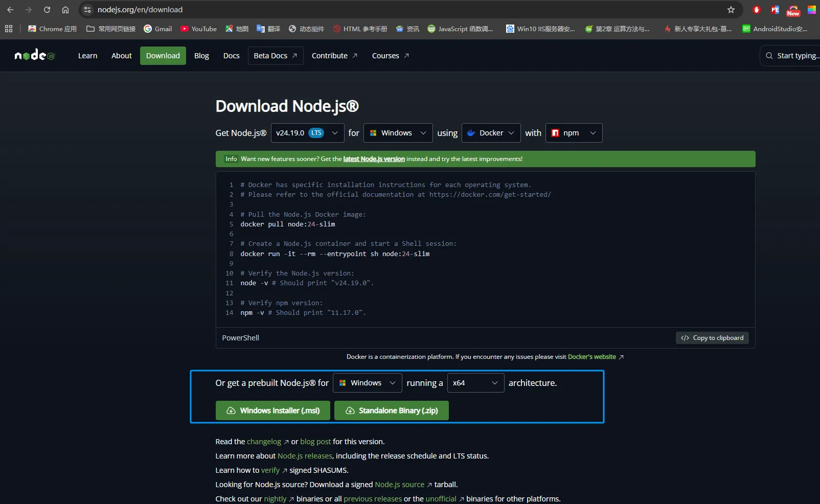This screenshot has width=820, height=504.
Task: Click the Download Node.js® heading
Action: (287, 106)
